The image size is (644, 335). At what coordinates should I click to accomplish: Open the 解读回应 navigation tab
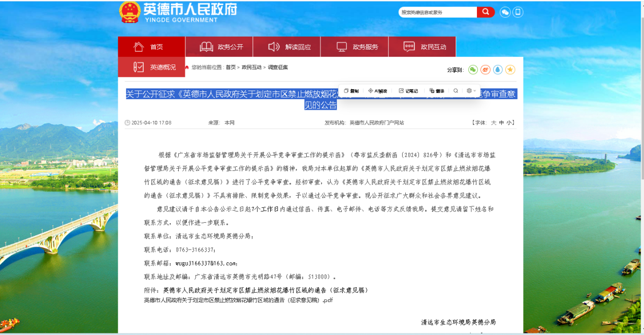coord(287,47)
